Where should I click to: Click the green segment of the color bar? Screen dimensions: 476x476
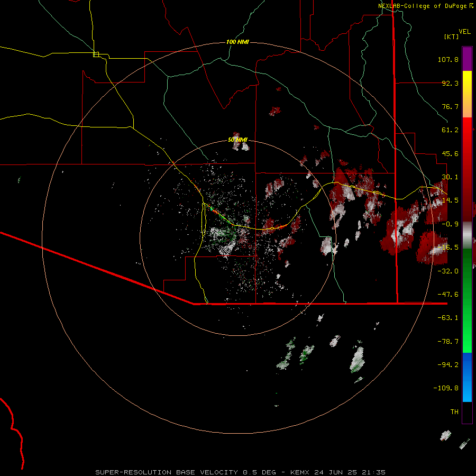coord(467,300)
